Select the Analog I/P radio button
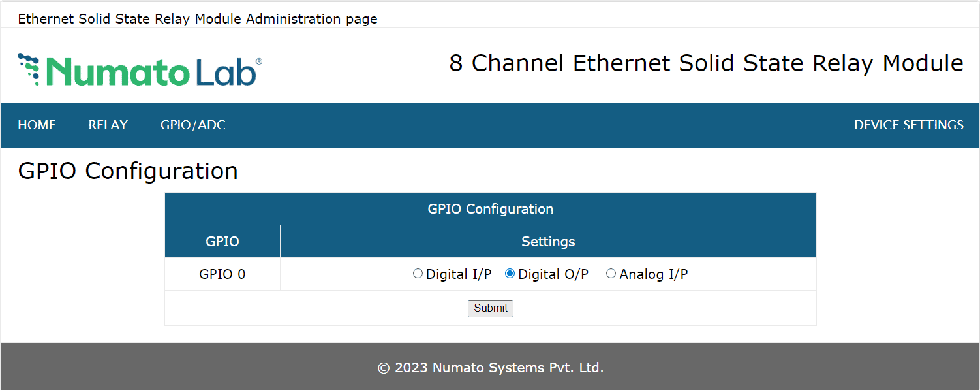 pyautogui.click(x=611, y=274)
